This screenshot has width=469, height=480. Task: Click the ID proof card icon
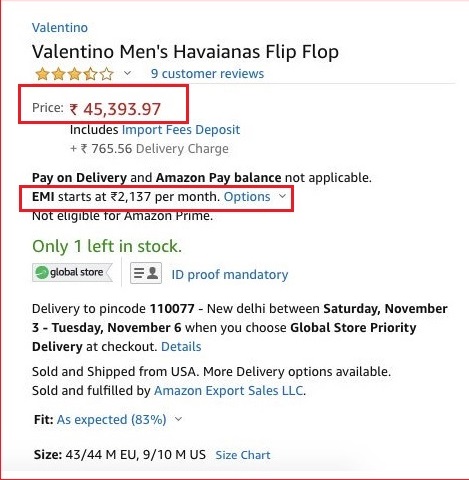coord(146,273)
